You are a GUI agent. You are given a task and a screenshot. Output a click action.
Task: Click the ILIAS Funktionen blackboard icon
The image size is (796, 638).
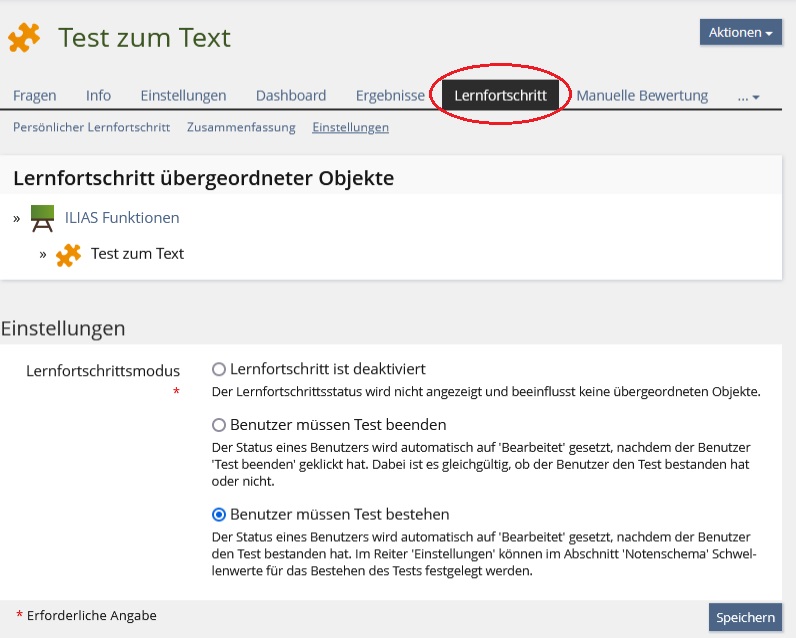point(42,217)
